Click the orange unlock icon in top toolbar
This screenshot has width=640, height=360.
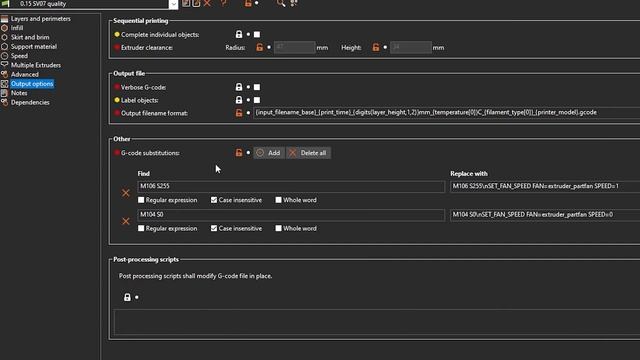pyautogui.click(x=248, y=3)
